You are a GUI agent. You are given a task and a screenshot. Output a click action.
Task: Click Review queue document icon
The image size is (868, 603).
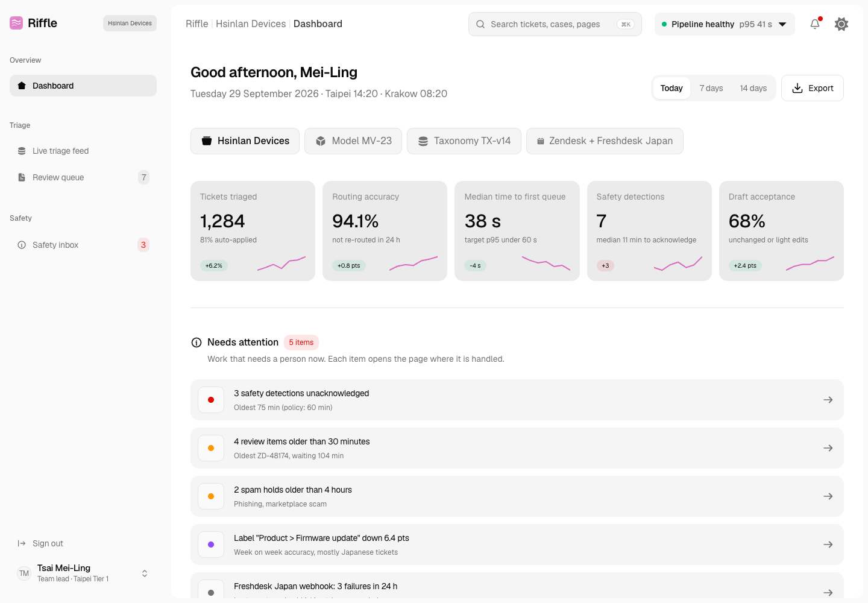tap(22, 177)
